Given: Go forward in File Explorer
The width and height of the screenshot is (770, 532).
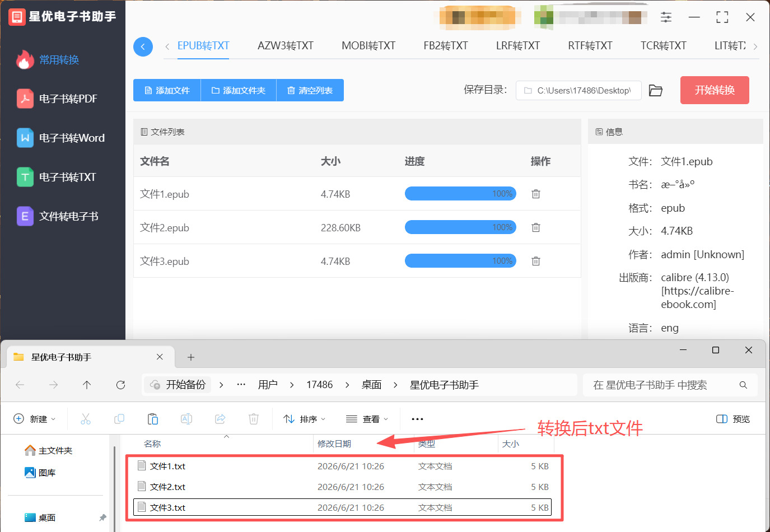Looking at the screenshot, I should point(54,385).
